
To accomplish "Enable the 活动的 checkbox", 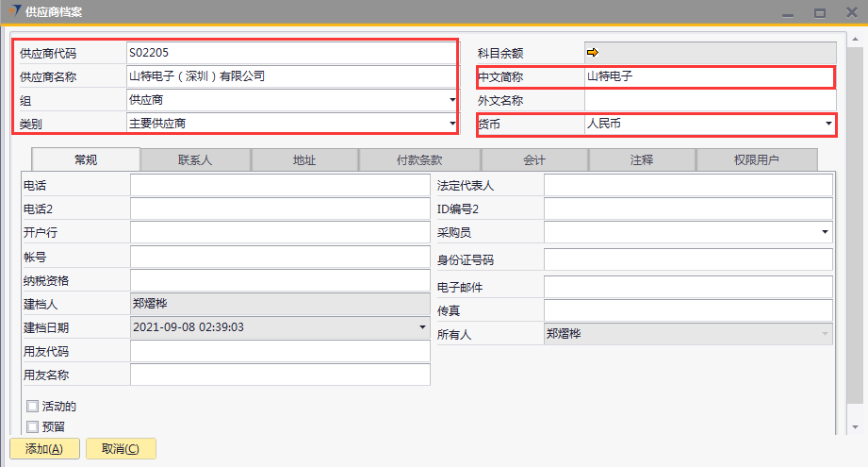I will point(33,407).
